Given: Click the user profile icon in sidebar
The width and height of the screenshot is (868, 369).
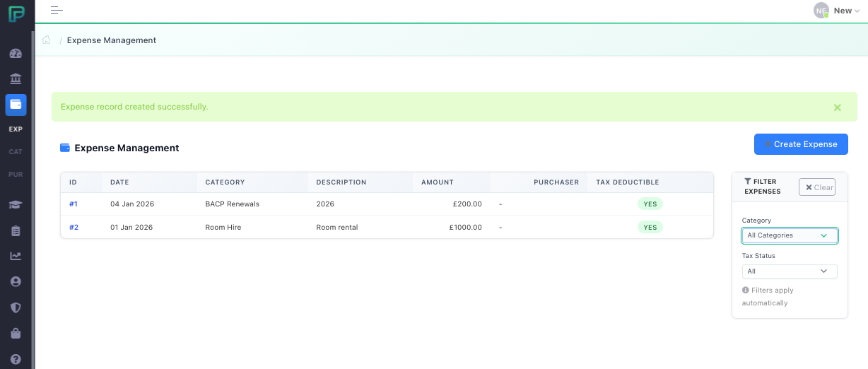Looking at the screenshot, I should click(16, 281).
